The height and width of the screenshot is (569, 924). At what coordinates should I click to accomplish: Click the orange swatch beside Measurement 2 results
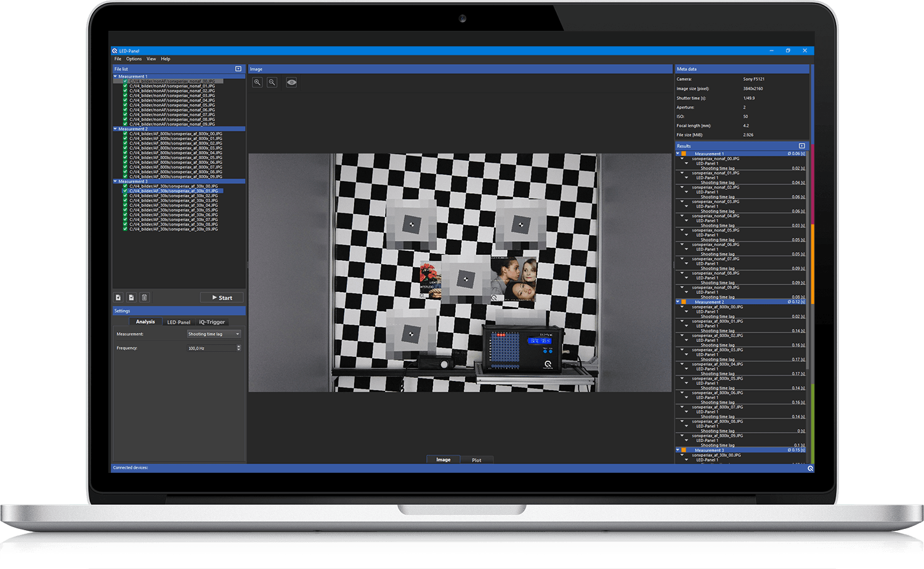pyautogui.click(x=683, y=302)
